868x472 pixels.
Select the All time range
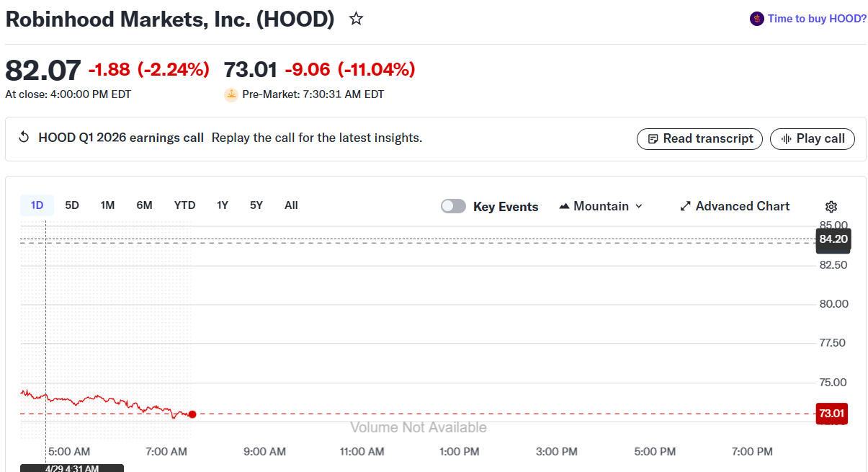(x=291, y=205)
